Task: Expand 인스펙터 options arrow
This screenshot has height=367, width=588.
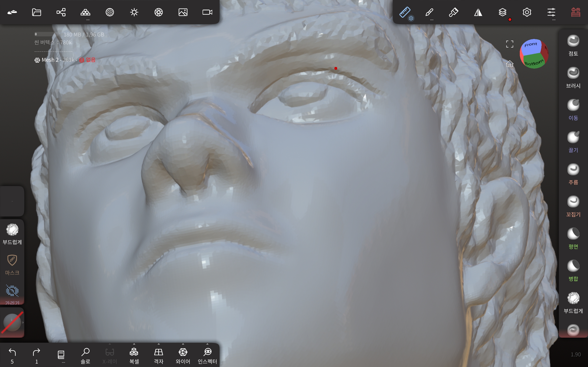Action: (207, 344)
